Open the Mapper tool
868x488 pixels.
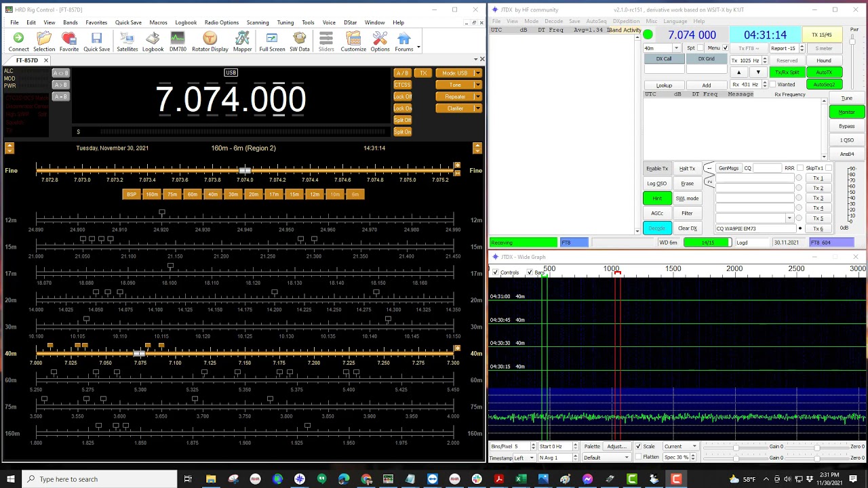click(x=242, y=41)
